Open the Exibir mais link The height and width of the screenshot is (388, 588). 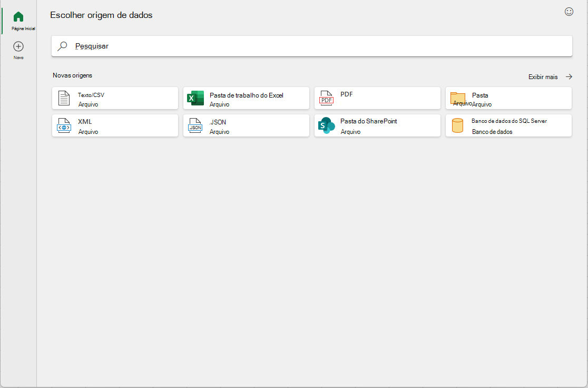coord(543,77)
